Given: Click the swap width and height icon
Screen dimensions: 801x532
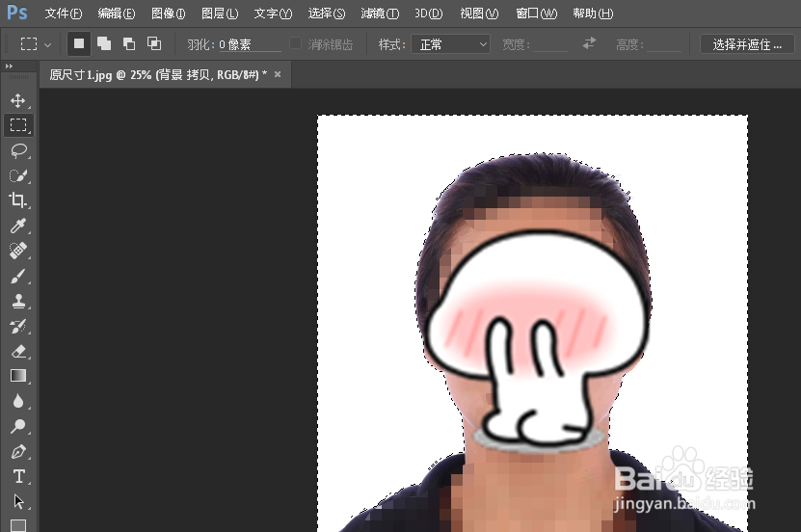Looking at the screenshot, I should click(x=589, y=44).
